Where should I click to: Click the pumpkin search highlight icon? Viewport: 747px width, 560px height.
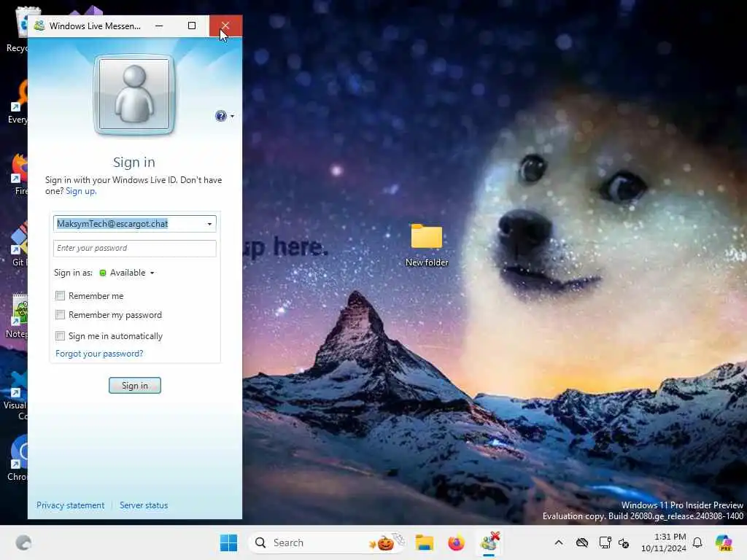pyautogui.click(x=385, y=542)
